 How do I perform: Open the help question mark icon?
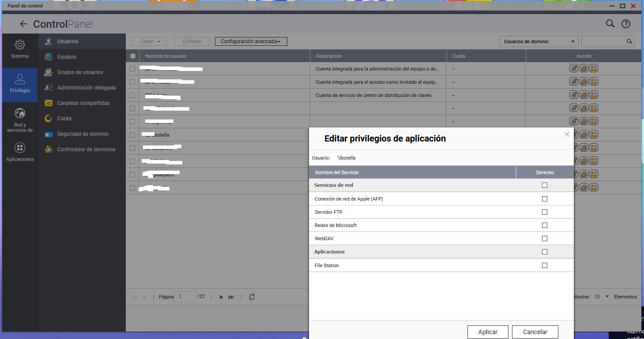click(625, 24)
